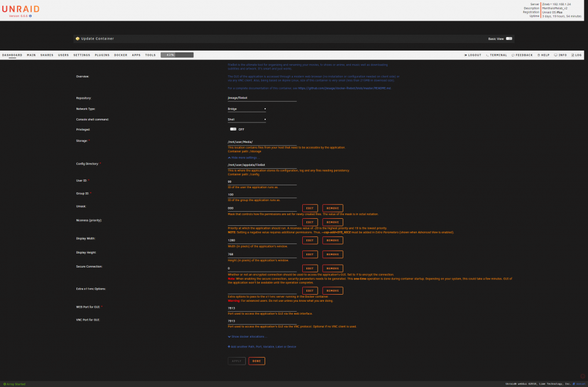Click the Display Width field
This screenshot has height=387, width=588.
262,241
